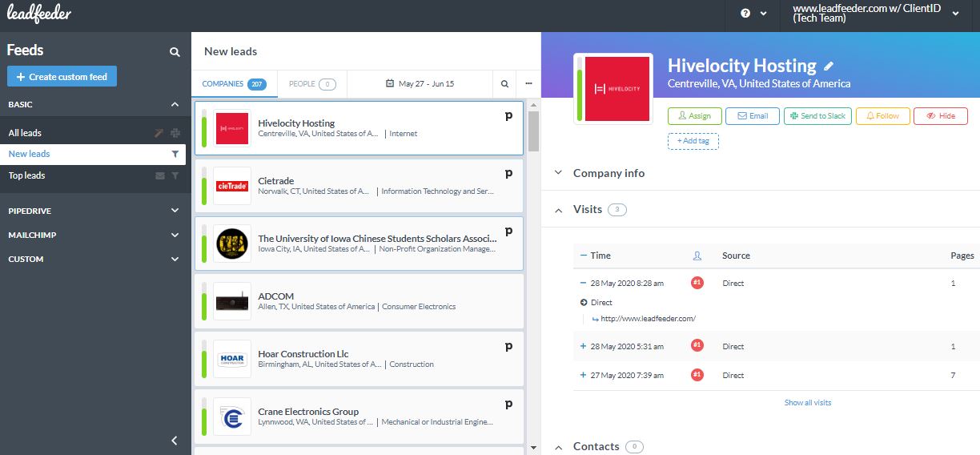Click the large Hivelocity logo in detail header
The height and width of the screenshot is (455, 980).
click(x=617, y=88)
